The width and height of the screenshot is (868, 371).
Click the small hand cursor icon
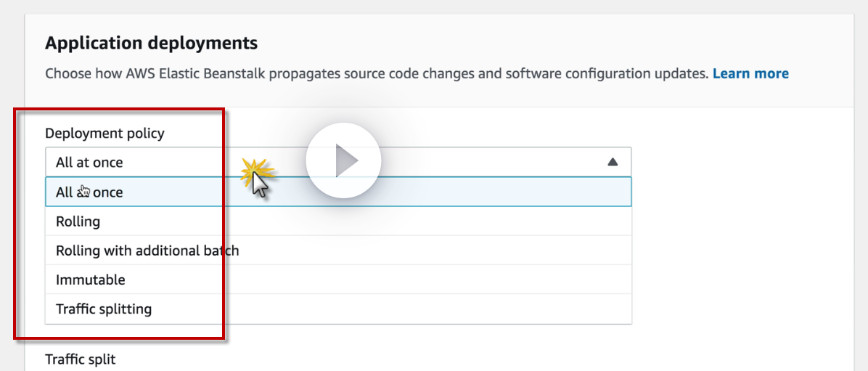(x=85, y=191)
